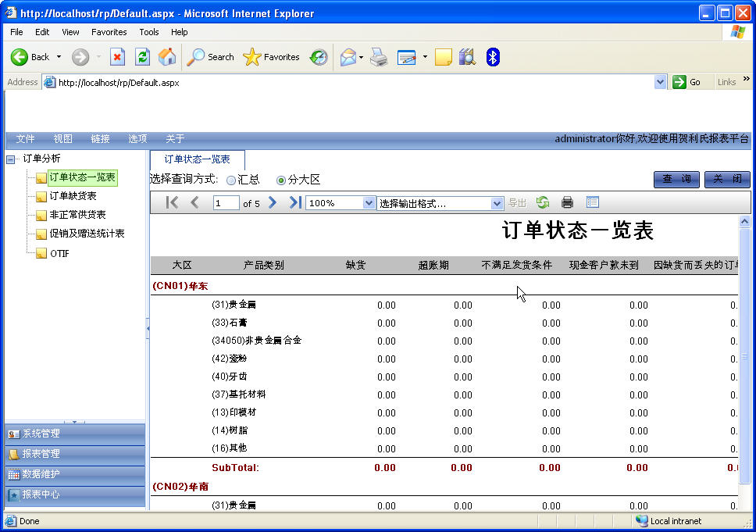This screenshot has height=532, width=756.
Task: Go back with the IE Back button
Action: (x=30, y=57)
